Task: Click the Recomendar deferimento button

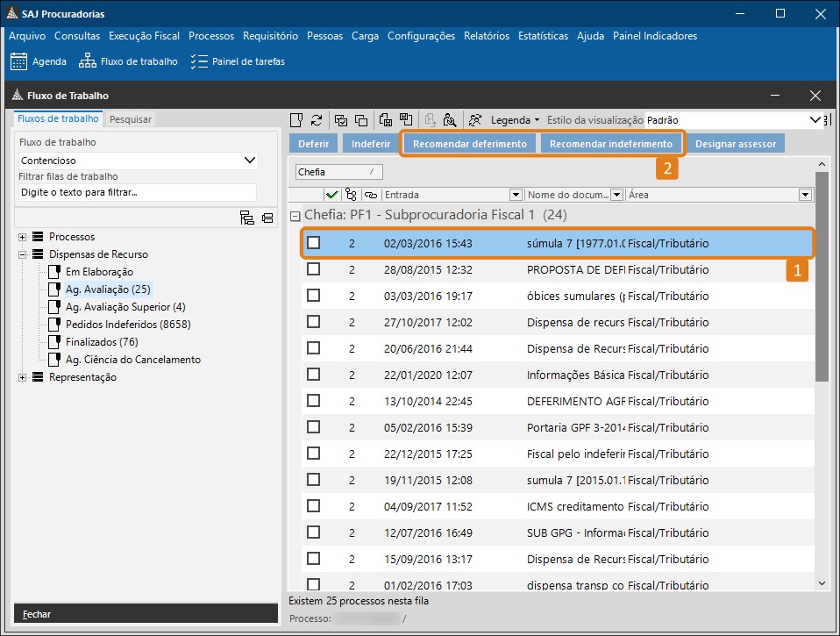Action: [470, 144]
